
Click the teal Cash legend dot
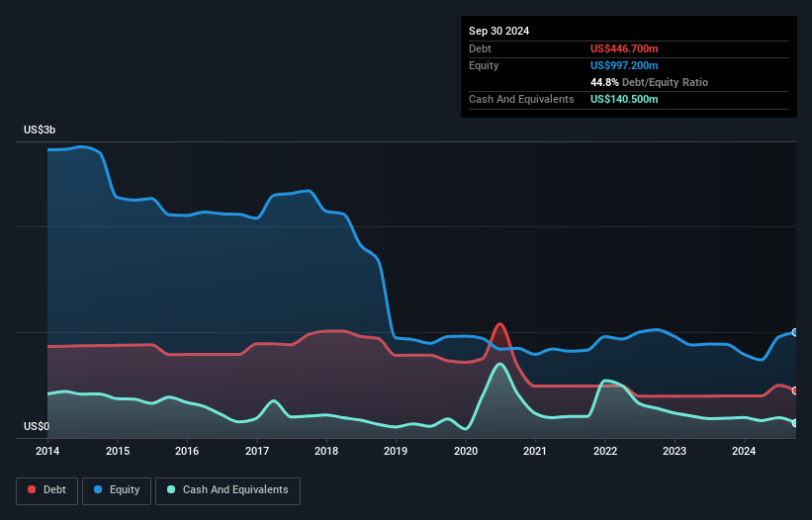pyautogui.click(x=171, y=489)
